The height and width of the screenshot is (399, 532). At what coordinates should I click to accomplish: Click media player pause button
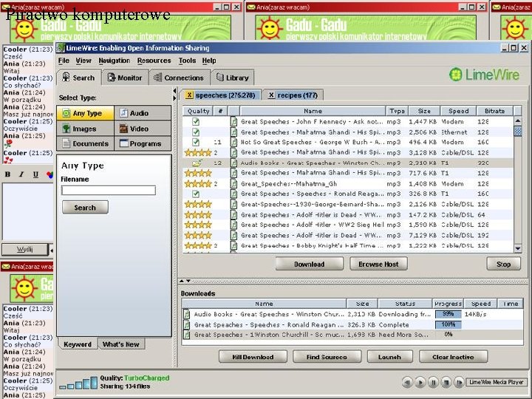click(x=433, y=383)
